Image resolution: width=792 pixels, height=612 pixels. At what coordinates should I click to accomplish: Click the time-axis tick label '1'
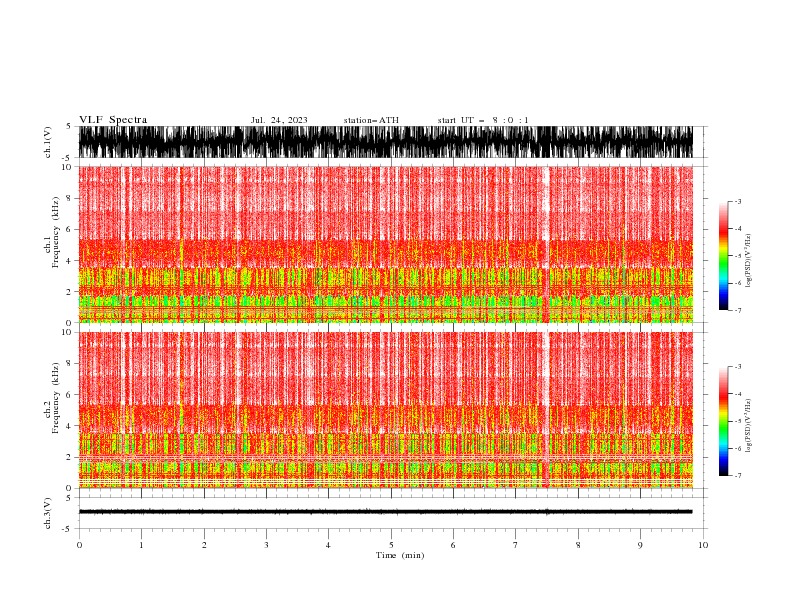pyautogui.click(x=141, y=545)
